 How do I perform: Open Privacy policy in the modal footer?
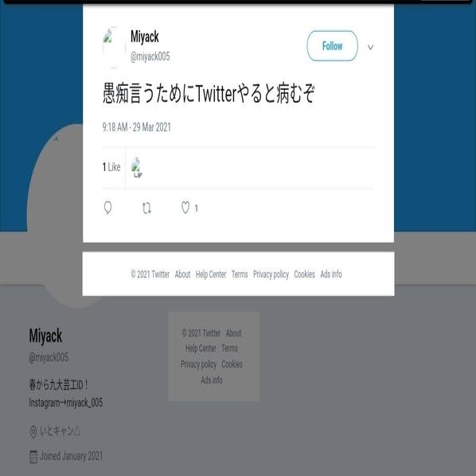271,275
